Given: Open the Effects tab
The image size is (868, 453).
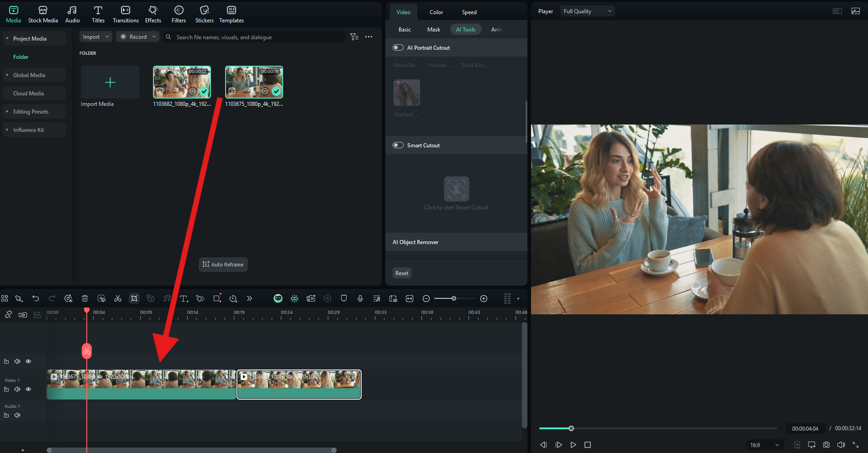Looking at the screenshot, I should (x=153, y=15).
